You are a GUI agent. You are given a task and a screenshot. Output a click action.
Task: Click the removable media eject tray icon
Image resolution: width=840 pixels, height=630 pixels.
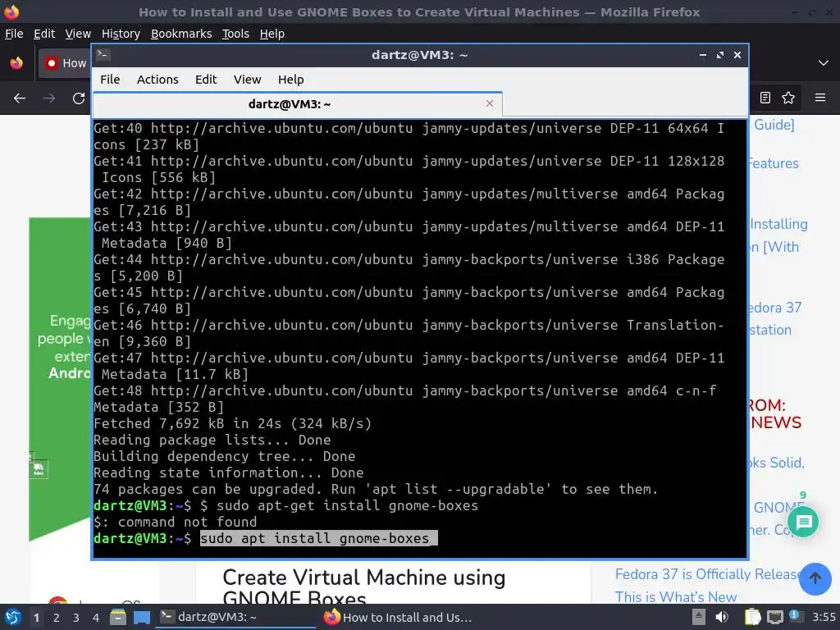point(699,617)
